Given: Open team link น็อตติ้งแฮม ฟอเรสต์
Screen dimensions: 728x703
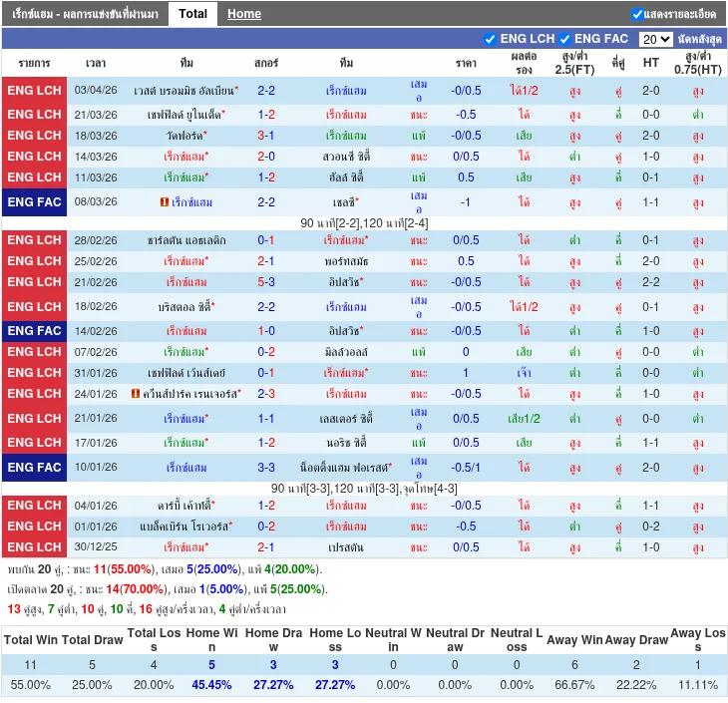Looking at the screenshot, I should point(346,468).
